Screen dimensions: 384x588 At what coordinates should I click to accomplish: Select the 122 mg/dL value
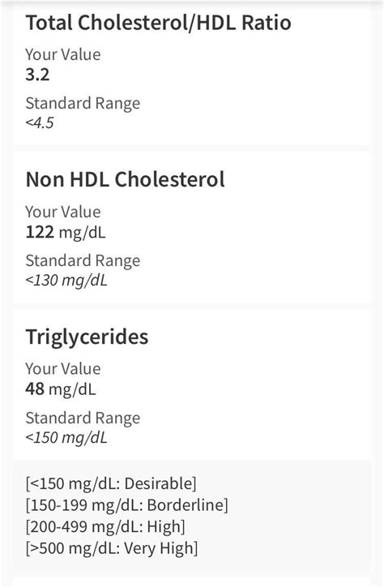66,232
